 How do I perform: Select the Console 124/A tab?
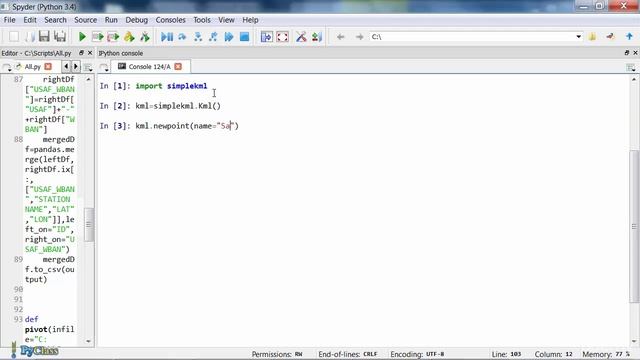tap(149, 67)
